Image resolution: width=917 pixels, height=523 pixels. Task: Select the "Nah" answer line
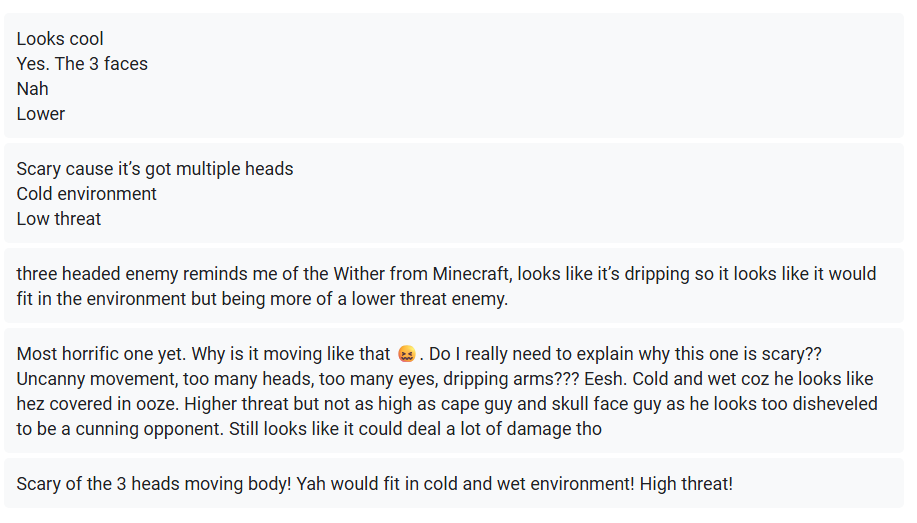point(32,89)
